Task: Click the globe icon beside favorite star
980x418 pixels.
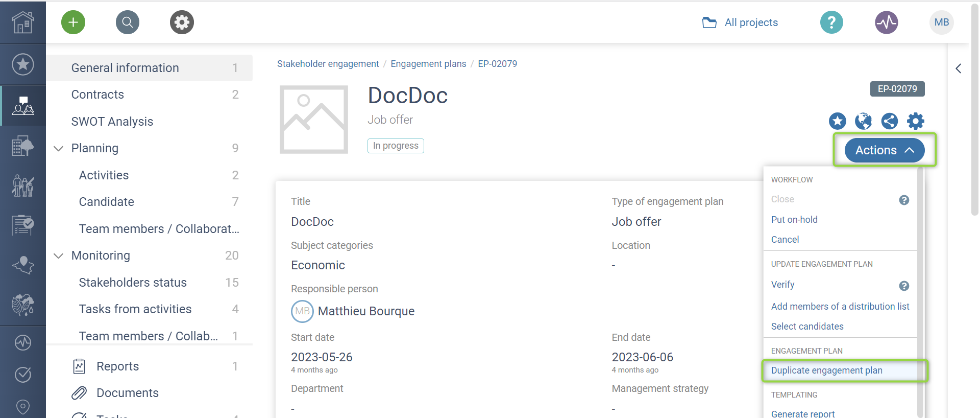Action: click(863, 121)
